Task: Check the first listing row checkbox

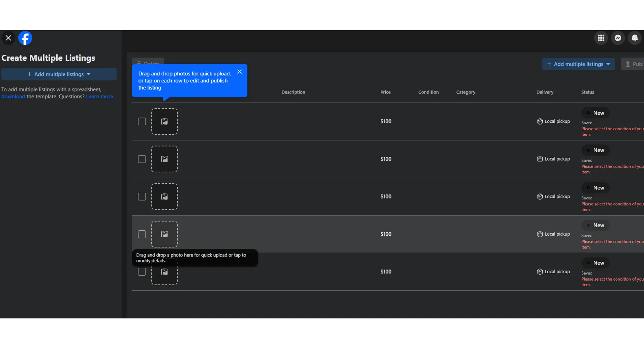Action: (142, 121)
